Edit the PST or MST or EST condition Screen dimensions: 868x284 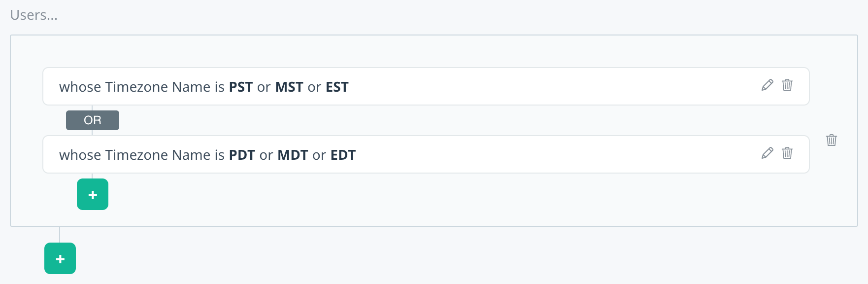tap(767, 85)
